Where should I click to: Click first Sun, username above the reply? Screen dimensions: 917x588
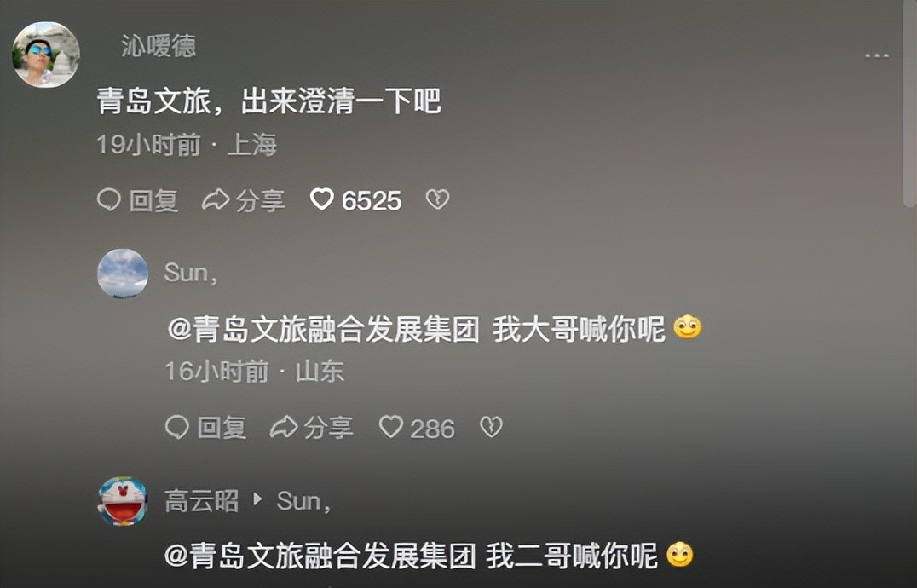(x=191, y=273)
